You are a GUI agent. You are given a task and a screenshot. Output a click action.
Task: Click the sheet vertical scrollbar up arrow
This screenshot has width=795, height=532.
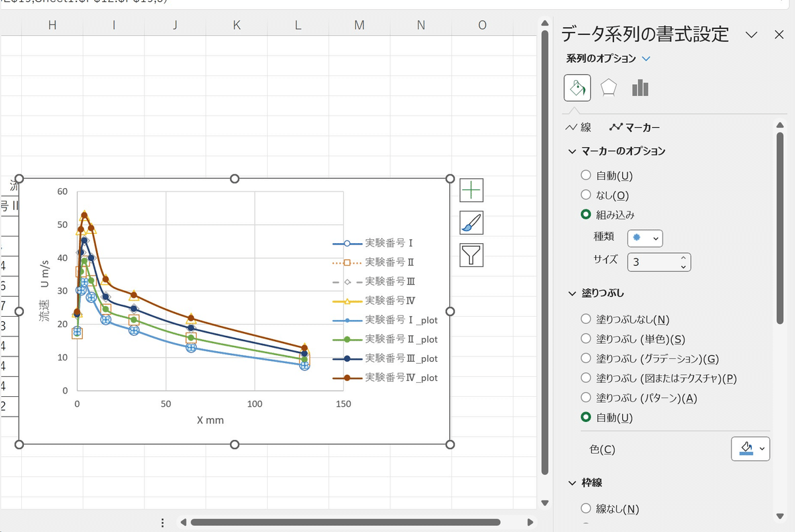click(545, 22)
